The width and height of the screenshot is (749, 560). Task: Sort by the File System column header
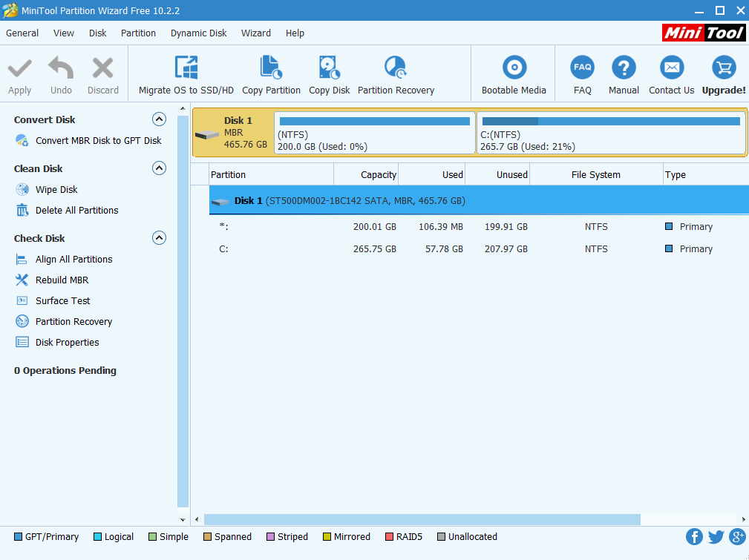point(596,175)
